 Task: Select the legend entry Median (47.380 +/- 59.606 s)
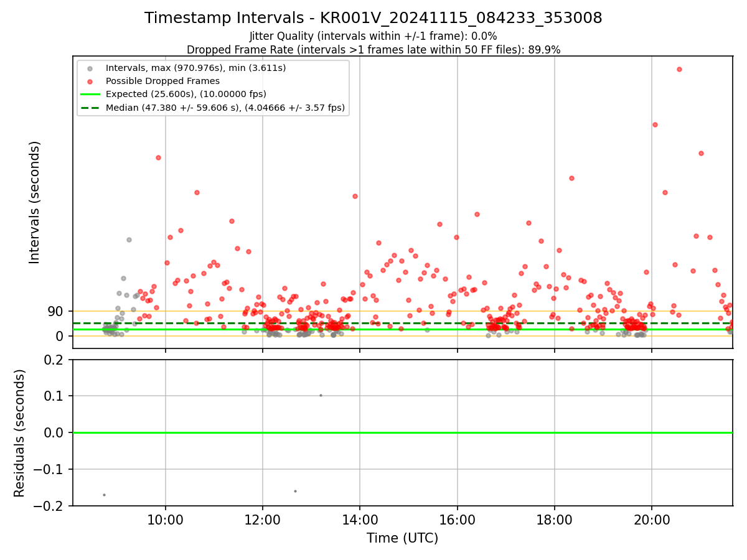pyautogui.click(x=225, y=108)
